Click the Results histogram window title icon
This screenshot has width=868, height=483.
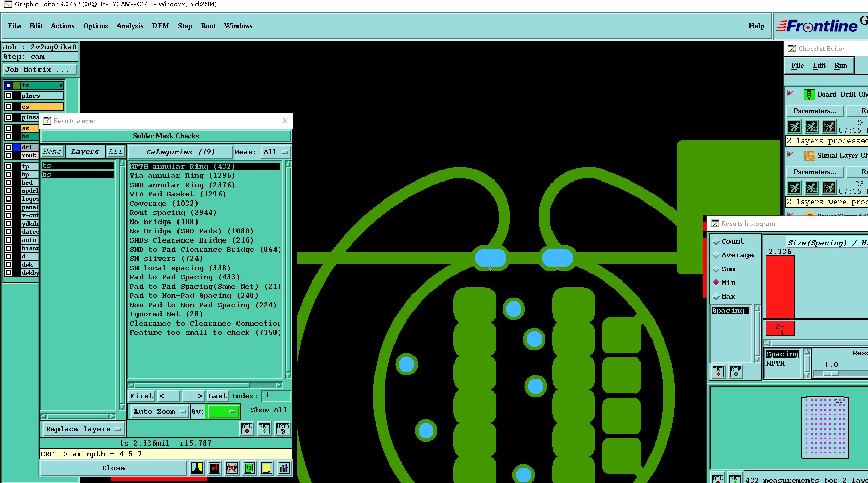[x=715, y=224]
